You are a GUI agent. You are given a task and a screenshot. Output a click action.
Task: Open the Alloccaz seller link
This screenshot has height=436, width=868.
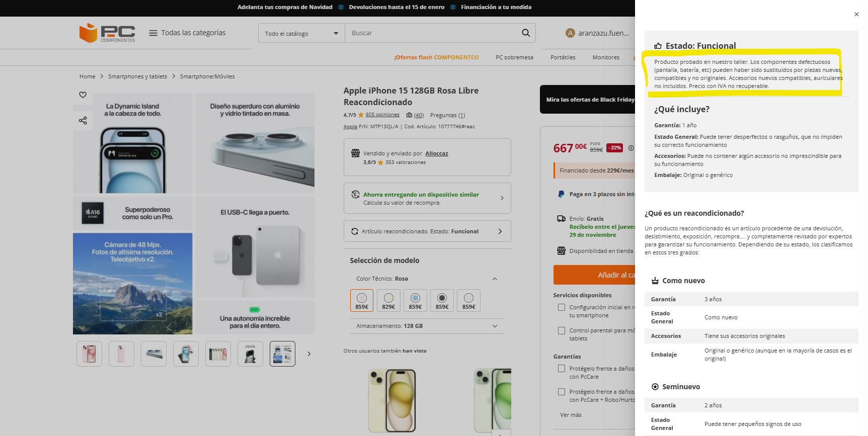pos(436,153)
